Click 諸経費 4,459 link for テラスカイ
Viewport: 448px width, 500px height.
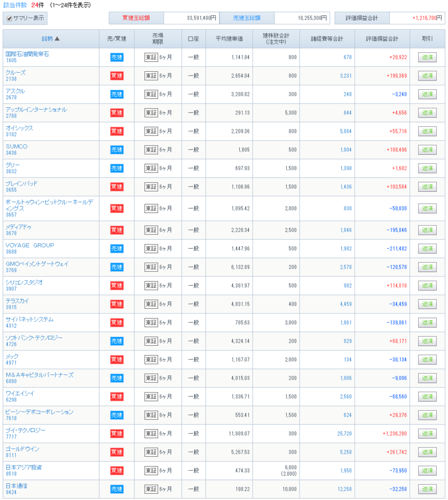point(345,304)
